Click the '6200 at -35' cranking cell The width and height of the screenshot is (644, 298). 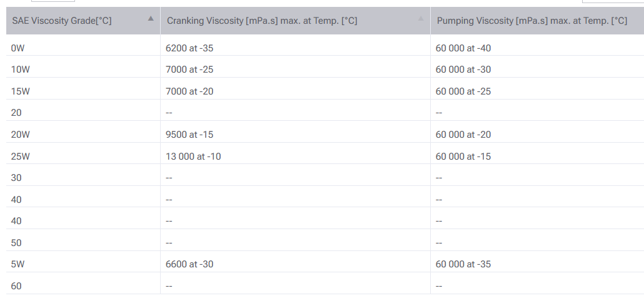tap(189, 48)
